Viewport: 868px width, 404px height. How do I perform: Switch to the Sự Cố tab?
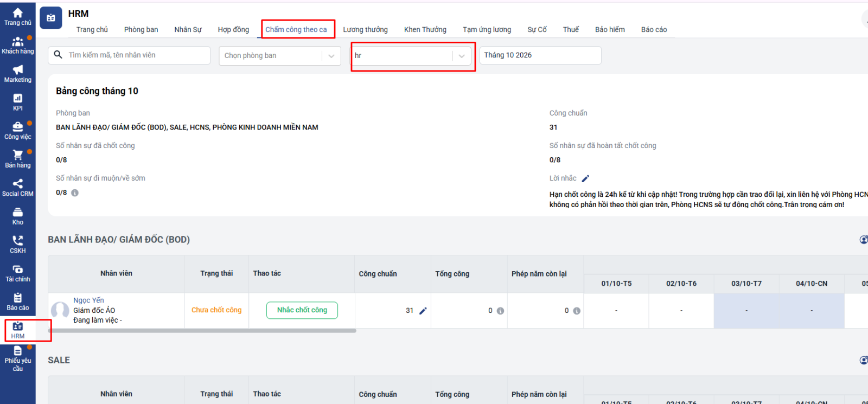pyautogui.click(x=537, y=29)
